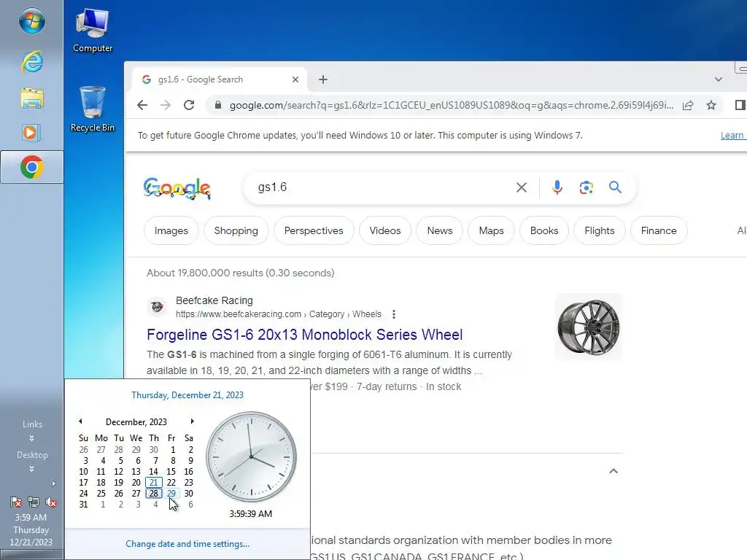Filter results by Videos
The width and height of the screenshot is (747, 560).
point(385,230)
